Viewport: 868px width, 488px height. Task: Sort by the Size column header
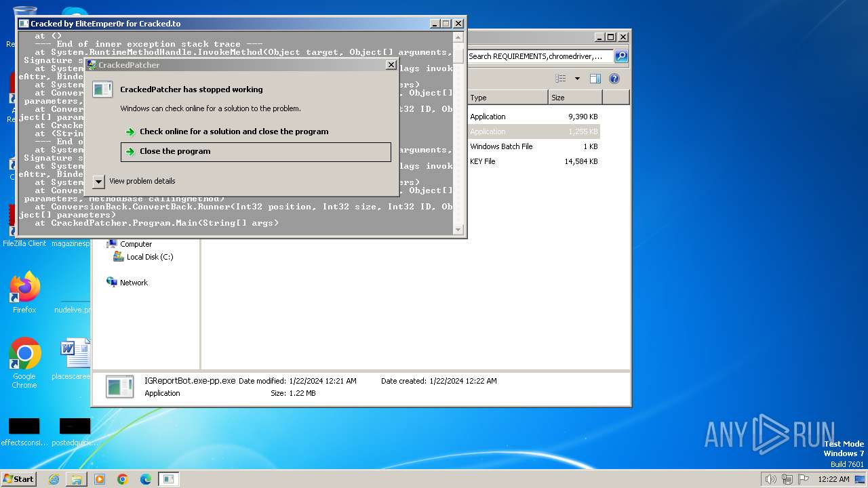tap(575, 98)
